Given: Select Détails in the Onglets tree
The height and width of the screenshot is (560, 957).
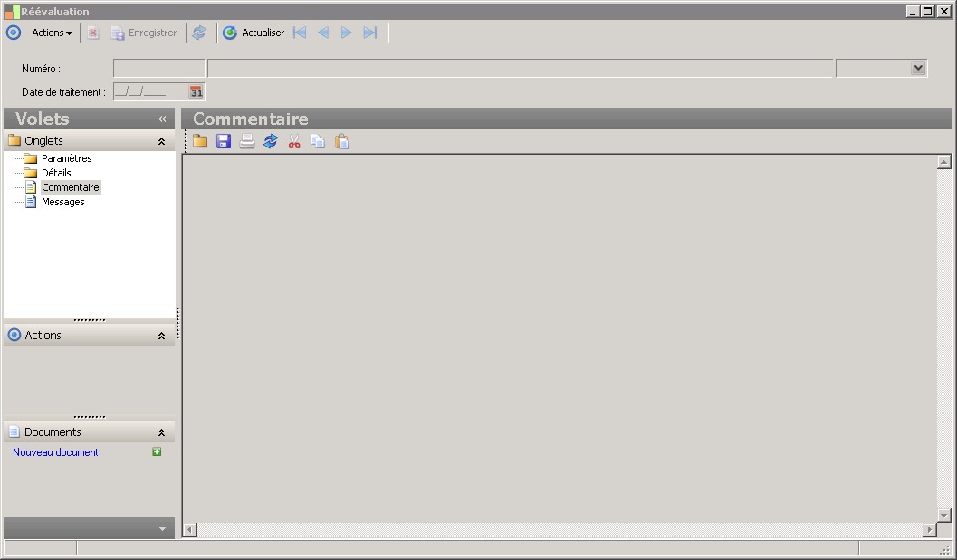Looking at the screenshot, I should tap(56, 173).
